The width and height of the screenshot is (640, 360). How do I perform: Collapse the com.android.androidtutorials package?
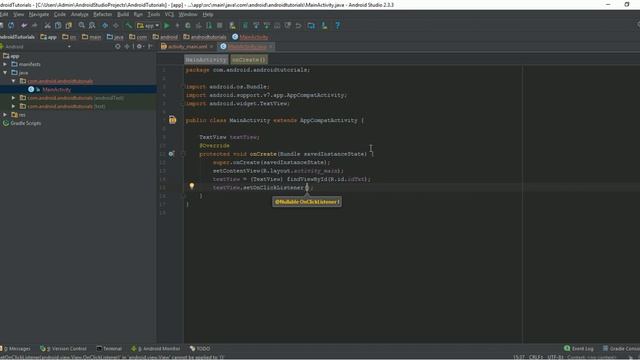click(x=13, y=81)
